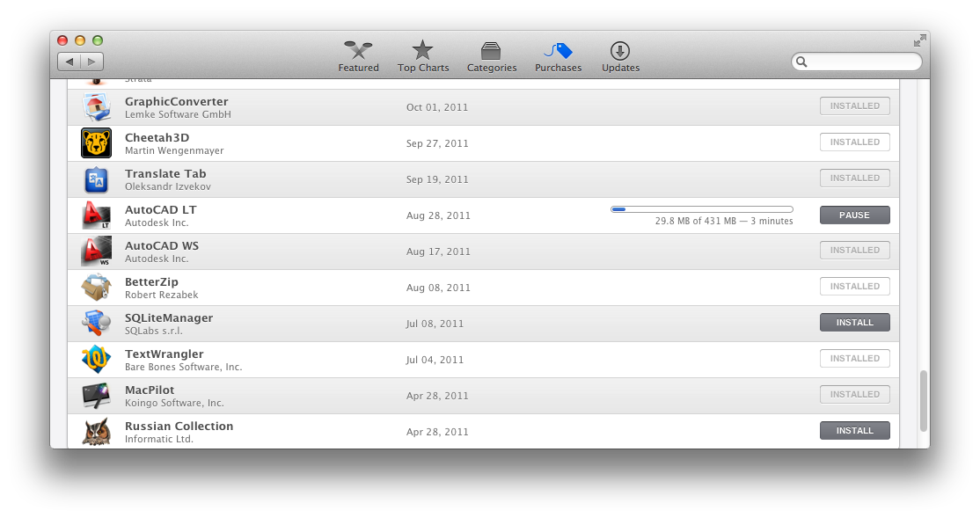Open the GraphicConverter title
Screen dimensions: 980x518
(x=176, y=101)
